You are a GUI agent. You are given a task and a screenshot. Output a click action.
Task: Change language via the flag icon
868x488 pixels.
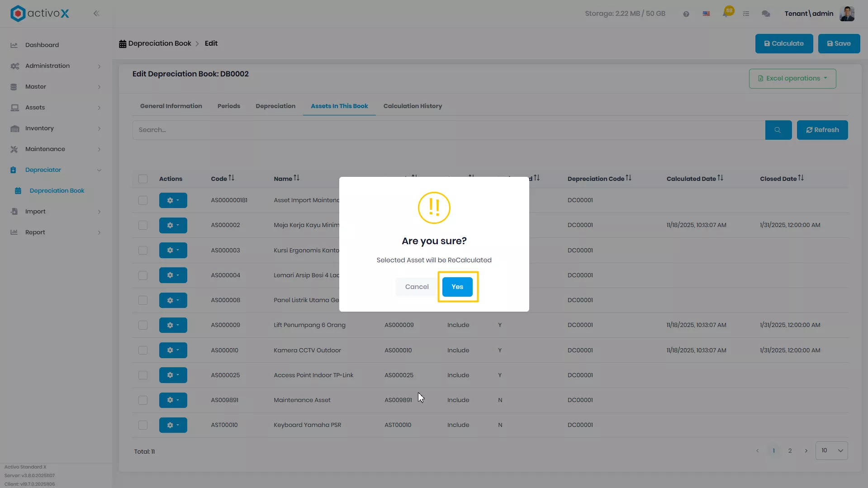coord(706,14)
